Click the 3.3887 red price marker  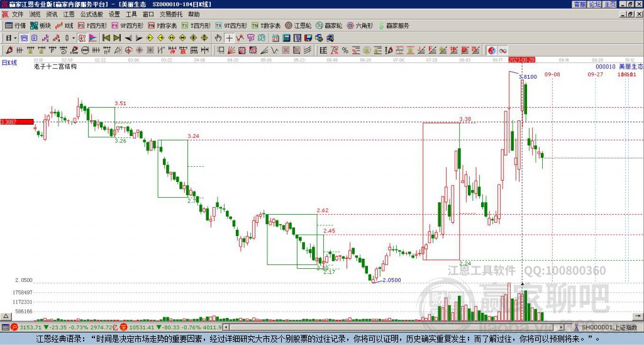coord(16,122)
